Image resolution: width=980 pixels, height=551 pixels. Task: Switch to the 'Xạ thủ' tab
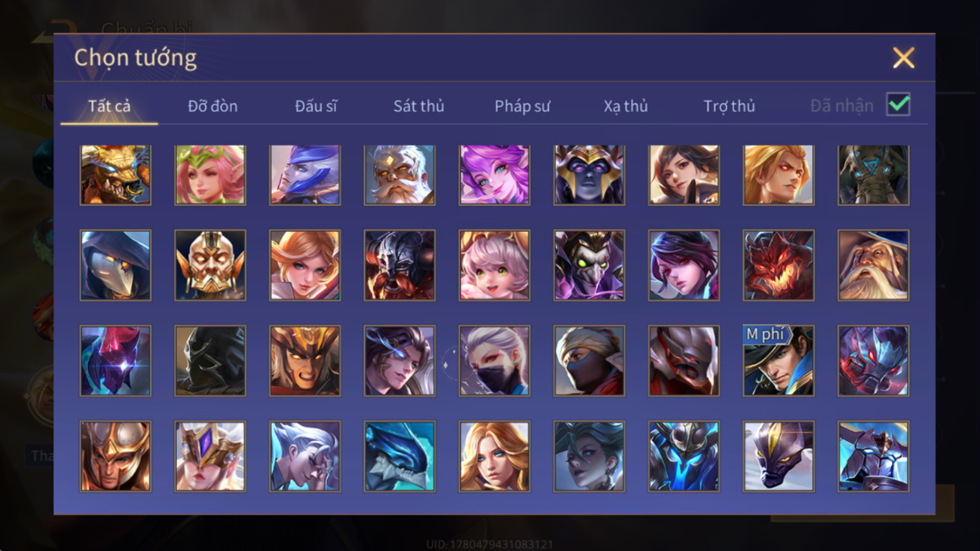(626, 106)
